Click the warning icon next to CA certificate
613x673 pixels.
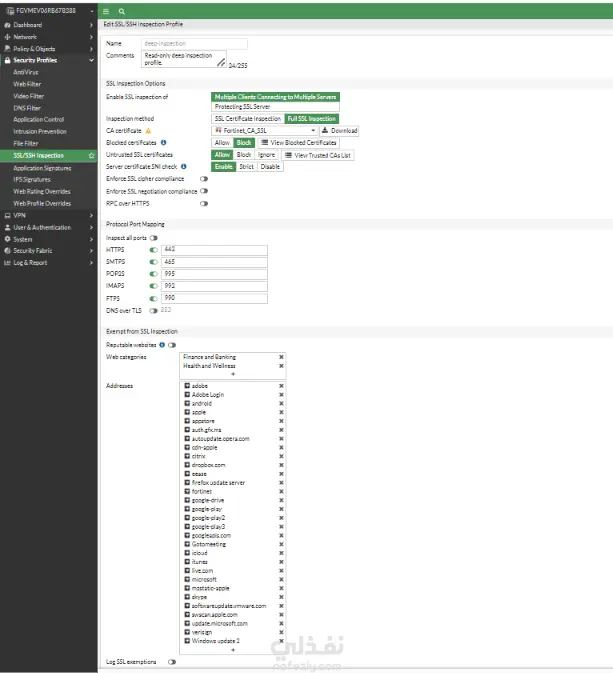[x=149, y=131]
